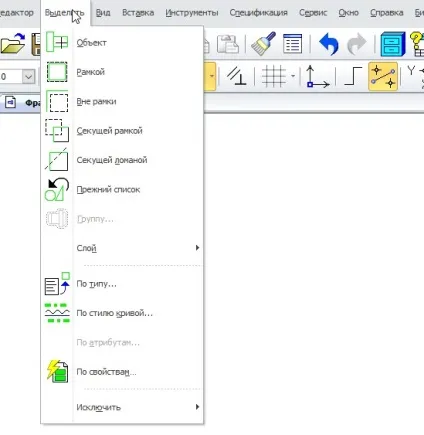This screenshot has height=435, width=424.
Task: Open the Вид menu
Action: (103, 13)
